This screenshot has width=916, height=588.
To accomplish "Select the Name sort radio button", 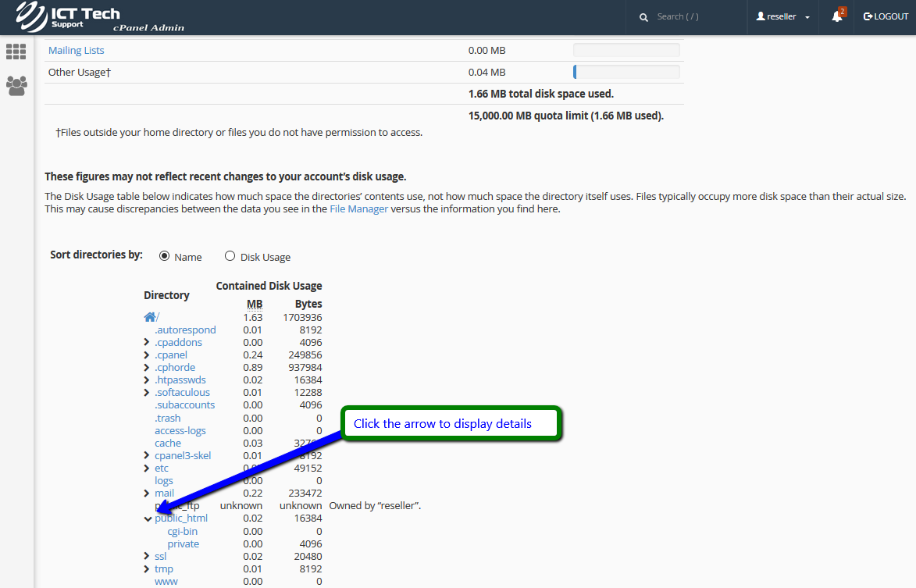I will point(165,256).
